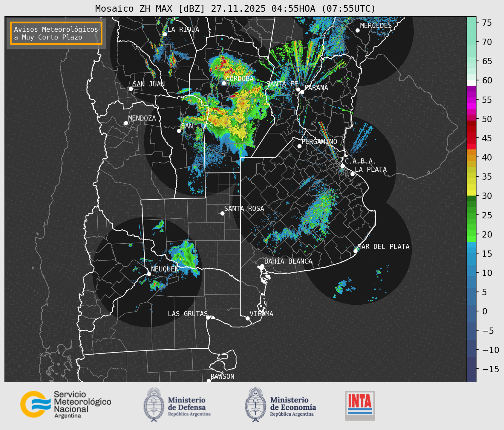Open Avisos Meteorológicos a Muy Corto Plazo box
Screen dimensions: 504x430
coord(56,33)
